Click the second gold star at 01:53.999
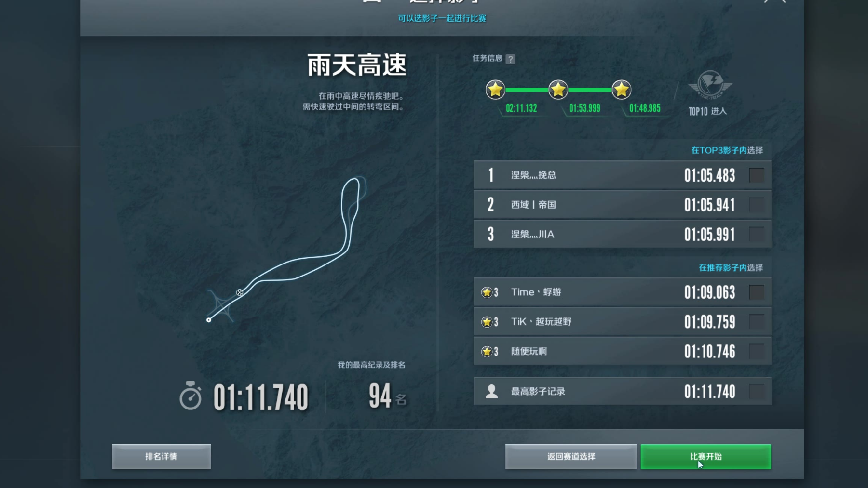The height and width of the screenshot is (488, 868). point(558,90)
